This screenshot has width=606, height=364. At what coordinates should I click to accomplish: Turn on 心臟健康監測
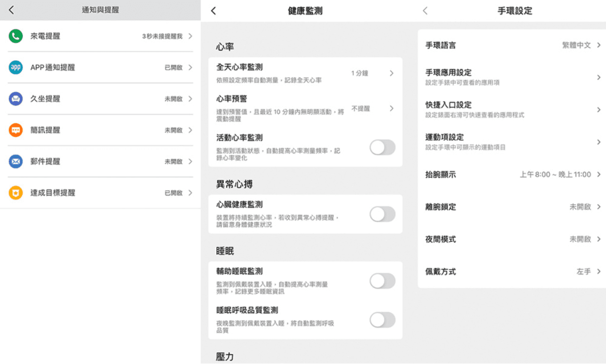click(382, 214)
